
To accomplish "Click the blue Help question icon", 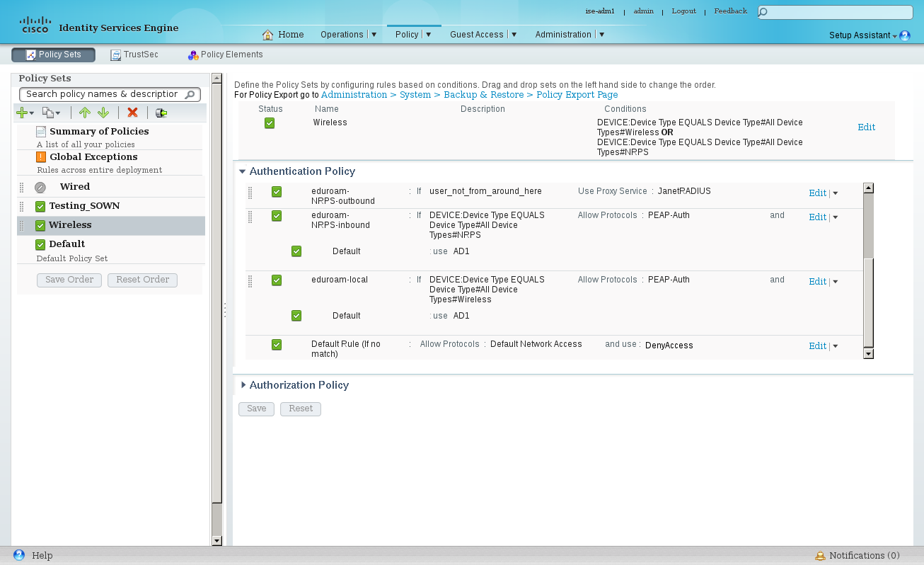I will [19, 555].
